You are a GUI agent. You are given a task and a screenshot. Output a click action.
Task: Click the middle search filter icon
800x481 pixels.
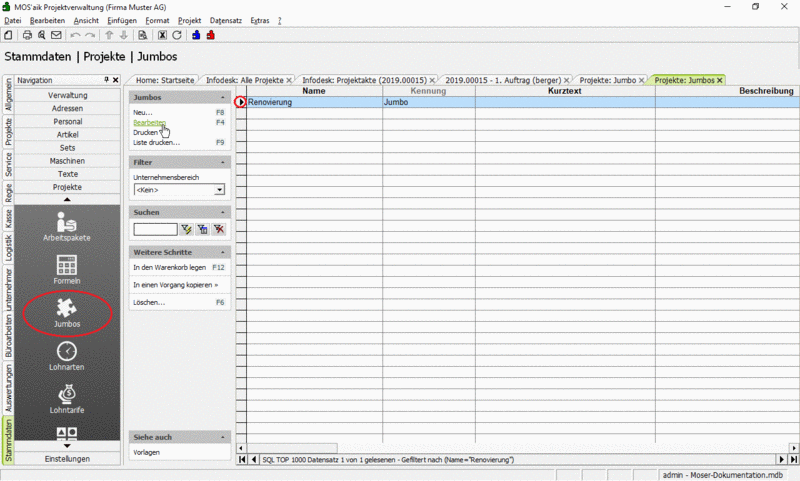point(203,230)
